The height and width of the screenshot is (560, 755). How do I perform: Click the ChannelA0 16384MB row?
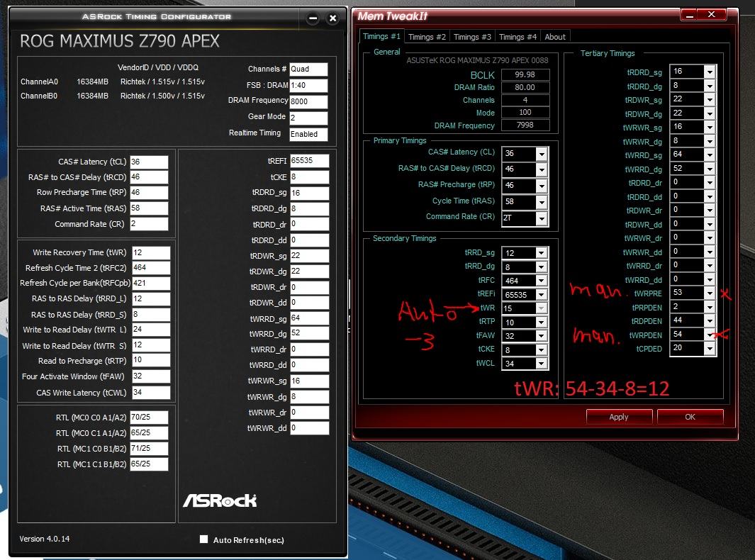(x=113, y=82)
